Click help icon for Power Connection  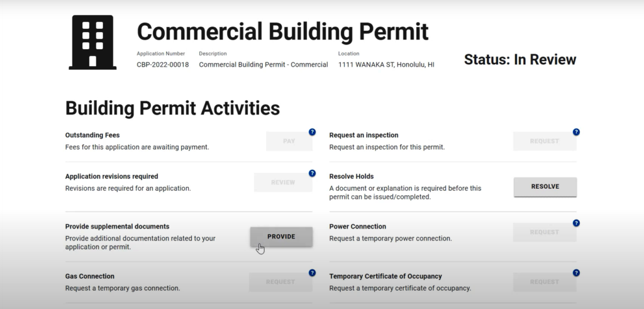[576, 223]
